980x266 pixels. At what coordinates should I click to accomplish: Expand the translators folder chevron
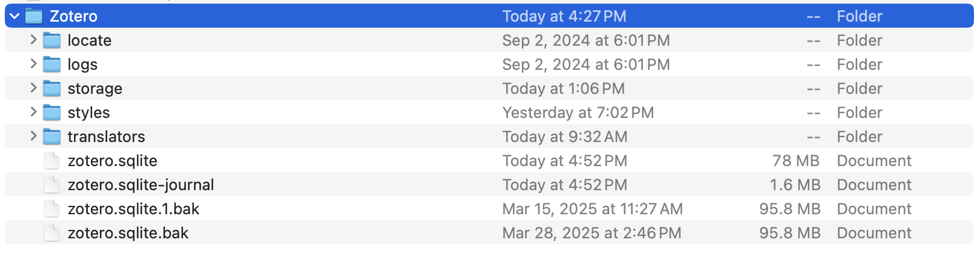(34, 136)
